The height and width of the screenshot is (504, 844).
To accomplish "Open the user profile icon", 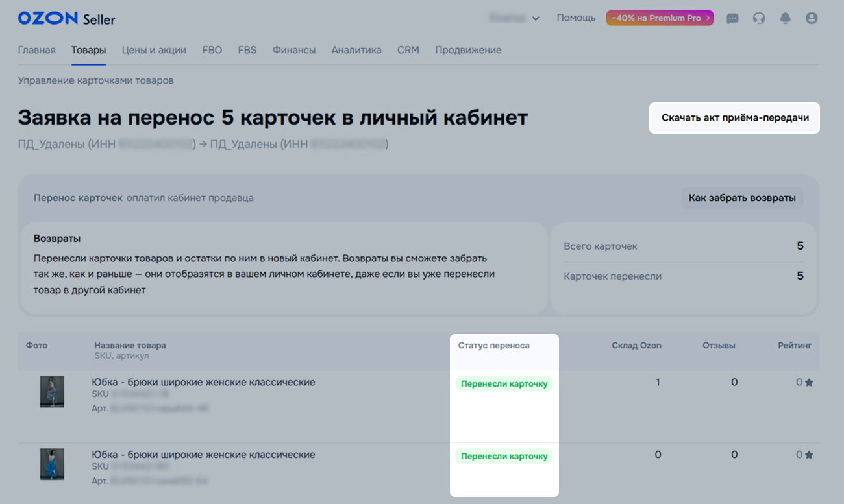I will click(x=812, y=18).
